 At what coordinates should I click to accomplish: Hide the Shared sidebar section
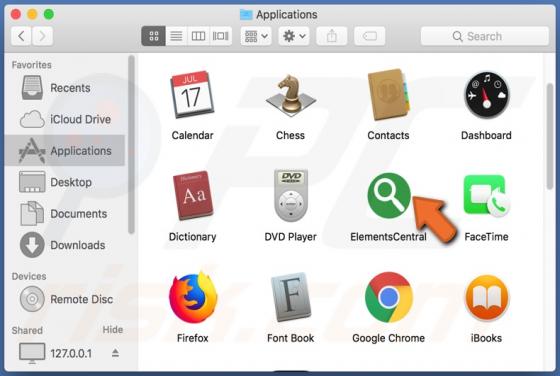(112, 330)
